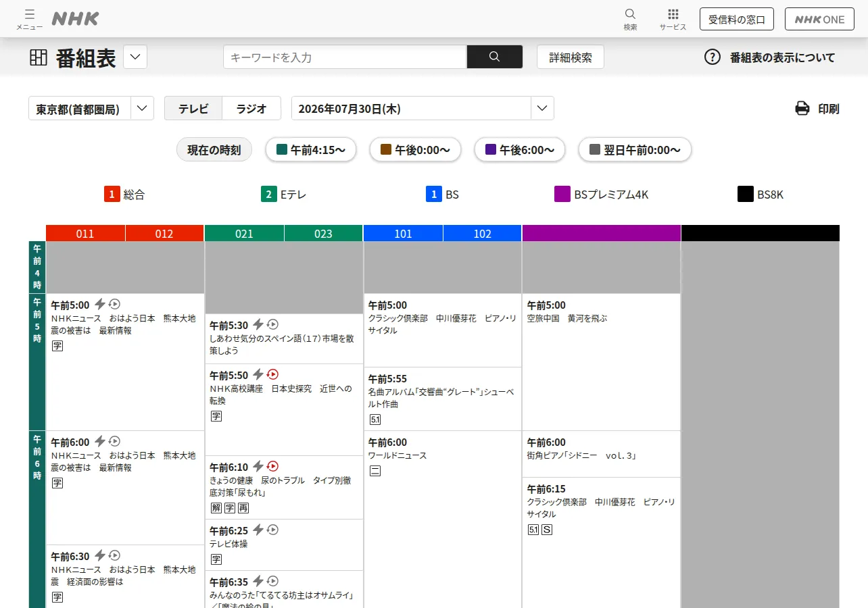Click play icon on 午前5:30 スペイン語 program
This screenshot has width=868, height=608.
pyautogui.click(x=273, y=324)
